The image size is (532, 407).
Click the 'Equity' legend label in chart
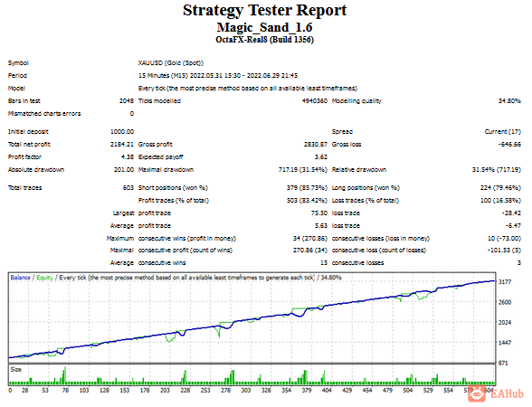45,278
